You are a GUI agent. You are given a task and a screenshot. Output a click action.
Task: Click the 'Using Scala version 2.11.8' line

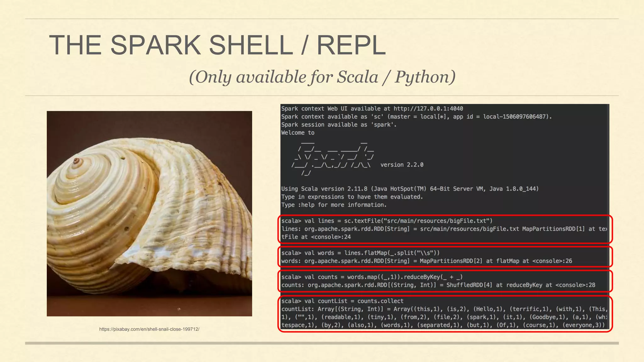410,189
